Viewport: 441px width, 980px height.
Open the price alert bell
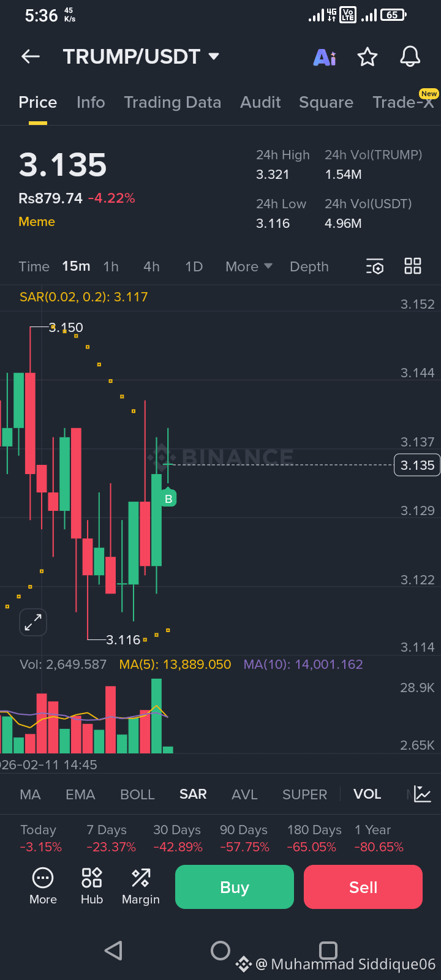point(410,56)
